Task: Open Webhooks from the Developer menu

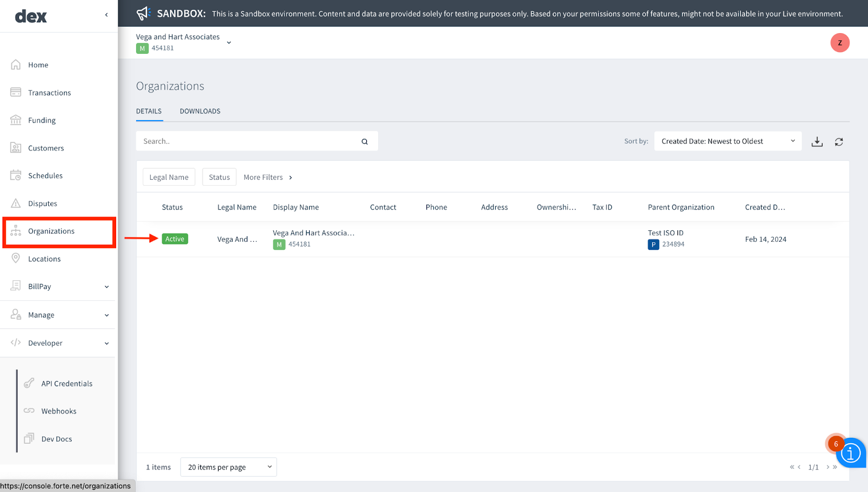Action: click(x=58, y=411)
